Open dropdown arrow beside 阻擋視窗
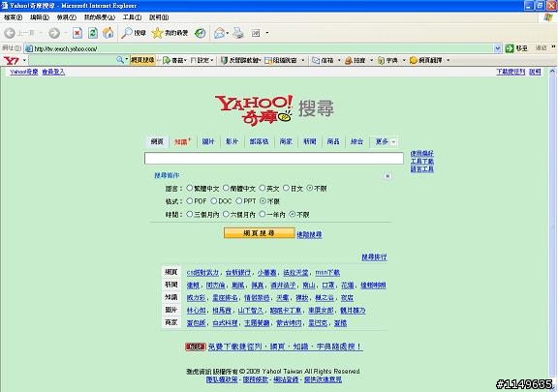Viewport: 558px width, 392px height. point(303,60)
